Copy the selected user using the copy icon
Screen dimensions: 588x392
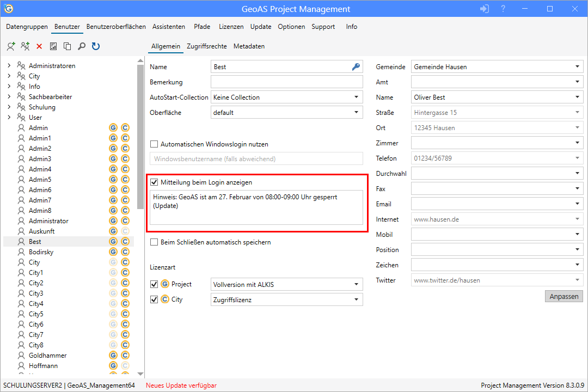[67, 46]
